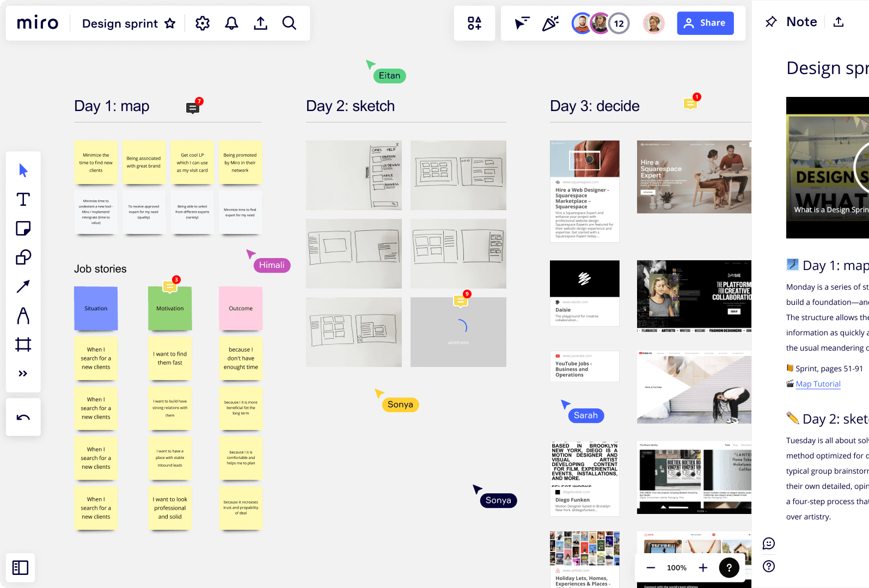Viewport: 869px width, 588px height.
Task: Star the Design sprint board
Action: point(170,23)
